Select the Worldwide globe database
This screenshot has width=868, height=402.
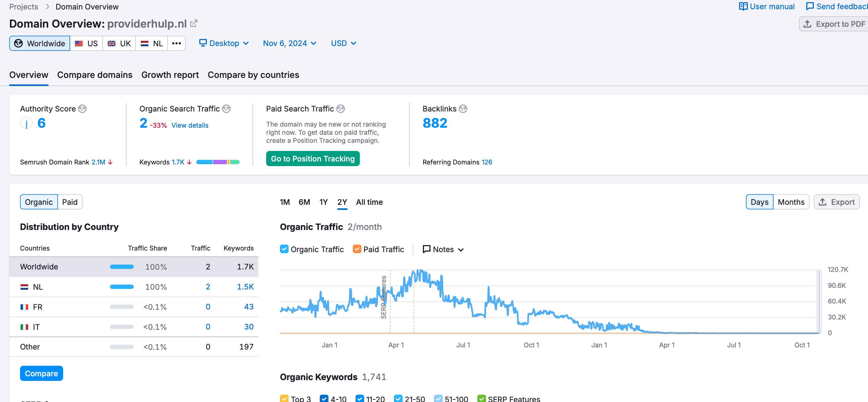click(x=40, y=44)
